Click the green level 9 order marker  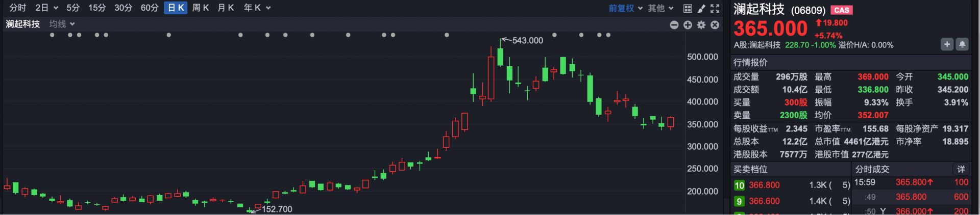[739, 201]
